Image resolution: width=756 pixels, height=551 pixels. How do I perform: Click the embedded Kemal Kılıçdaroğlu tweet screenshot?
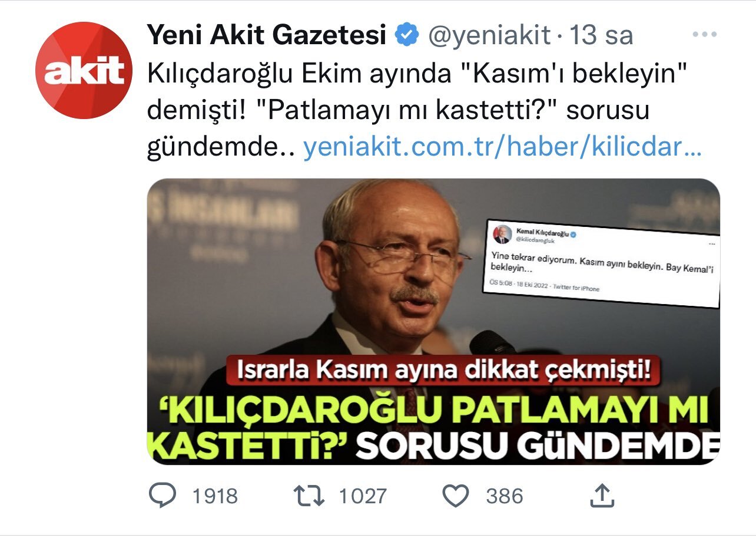(x=604, y=262)
